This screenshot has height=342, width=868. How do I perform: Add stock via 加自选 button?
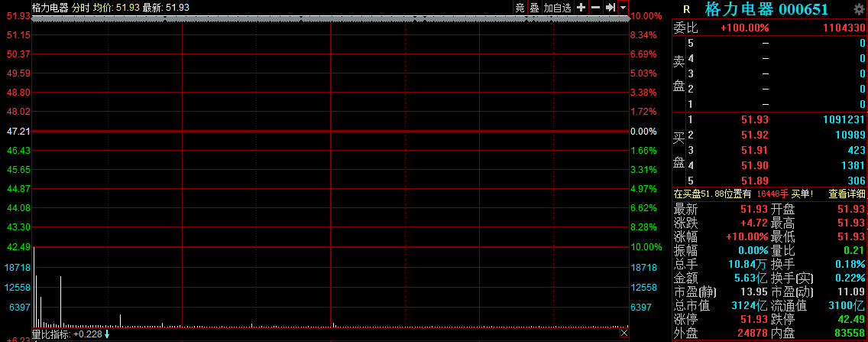558,8
